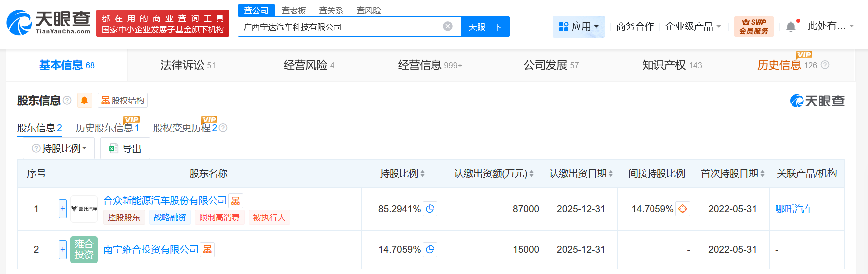Clear the search box with X icon
This screenshot has height=274, width=868.
[448, 26]
